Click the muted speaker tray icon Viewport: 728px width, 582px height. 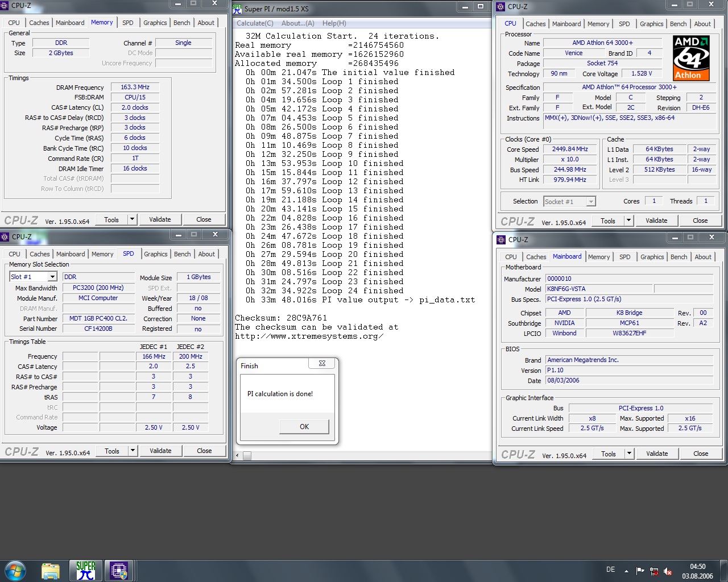[x=668, y=571]
